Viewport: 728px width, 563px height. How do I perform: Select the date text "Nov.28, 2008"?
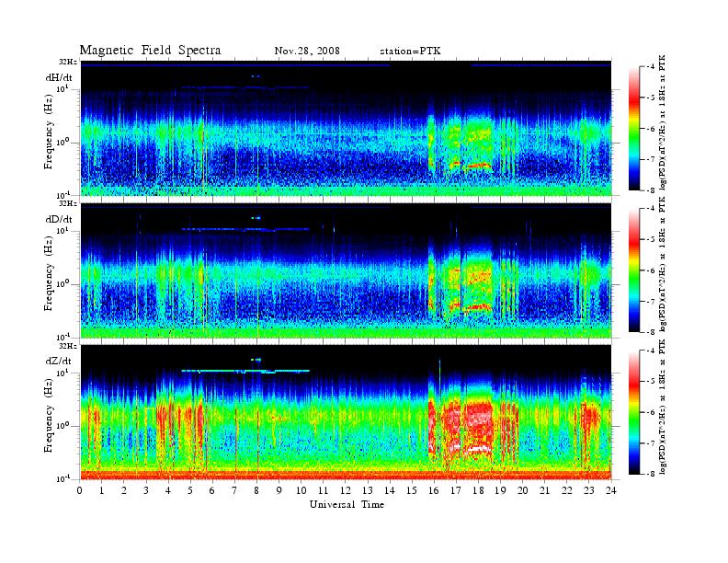[x=307, y=51]
